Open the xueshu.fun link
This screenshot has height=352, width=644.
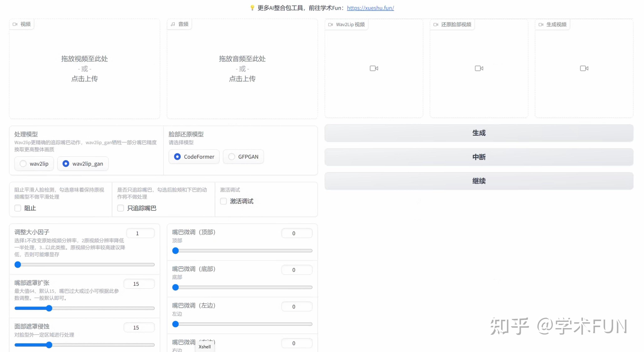click(370, 8)
